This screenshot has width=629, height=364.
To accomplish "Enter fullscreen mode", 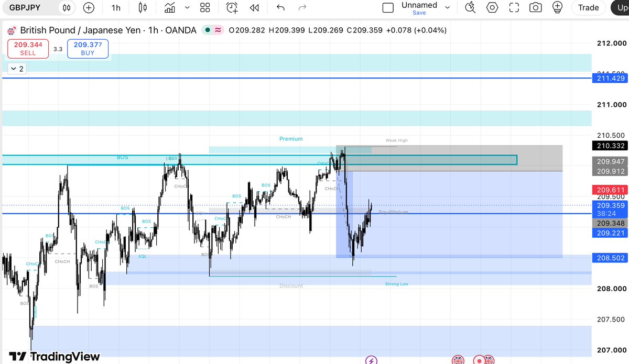I will tap(514, 7).
